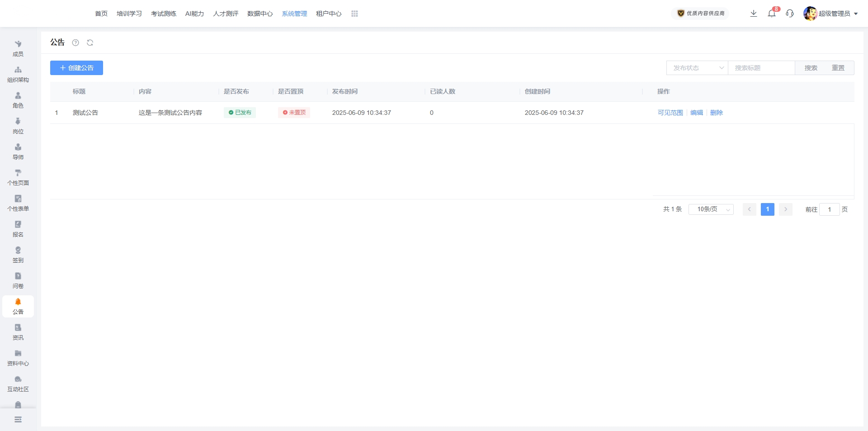Open 资料中心 in the sidebar
Screen dimensions: 868x431
tap(18, 358)
